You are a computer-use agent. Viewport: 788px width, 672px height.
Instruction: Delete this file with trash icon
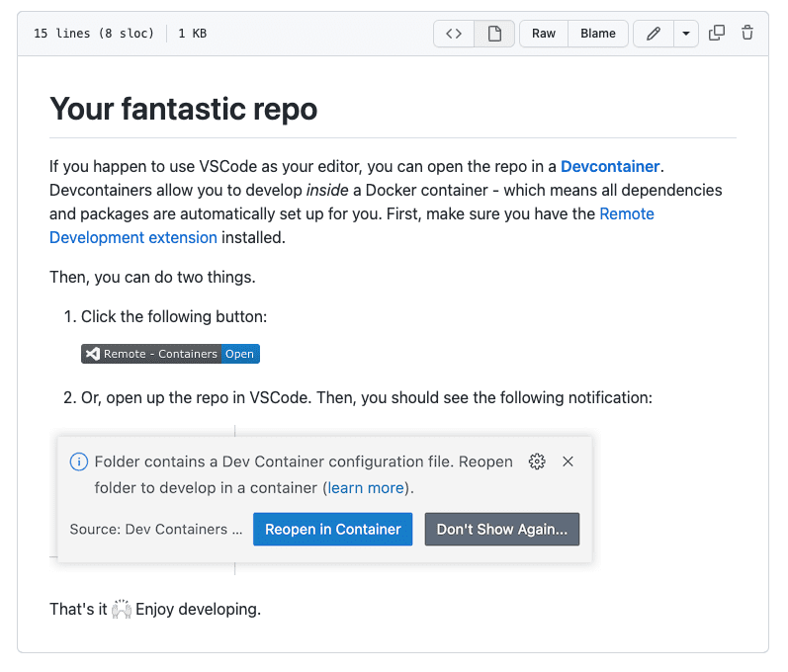tap(747, 34)
